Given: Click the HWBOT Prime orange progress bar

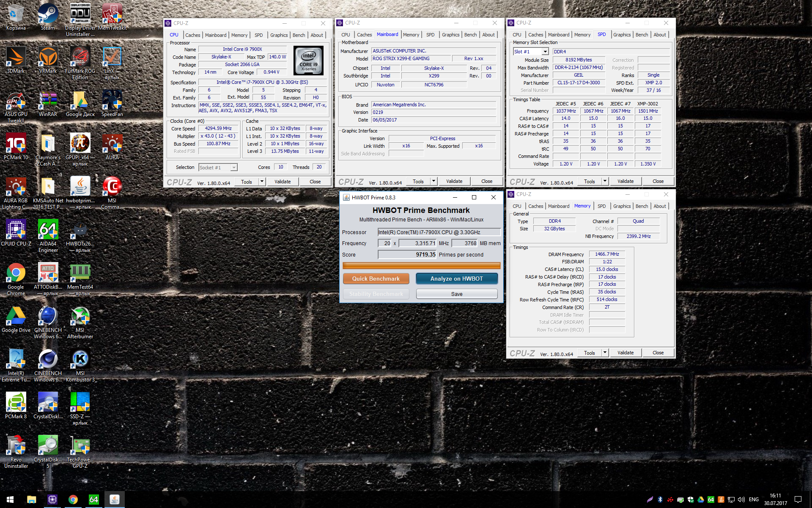Looking at the screenshot, I should [x=421, y=266].
